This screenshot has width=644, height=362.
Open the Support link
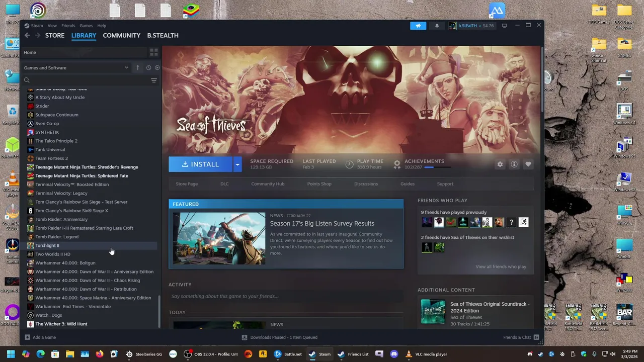(445, 184)
